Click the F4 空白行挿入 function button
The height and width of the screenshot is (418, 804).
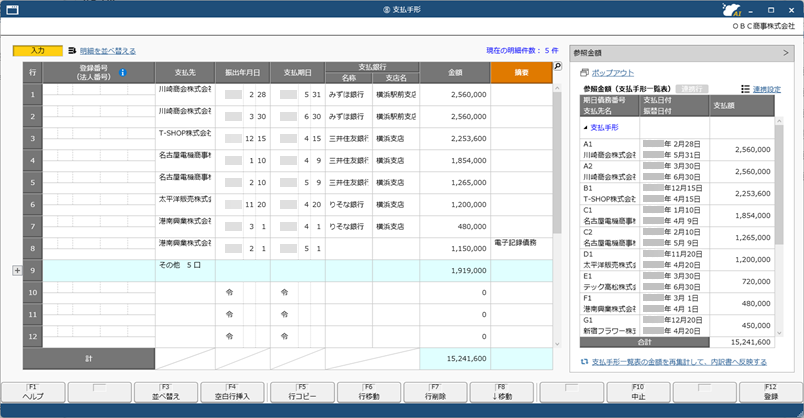[x=232, y=392]
